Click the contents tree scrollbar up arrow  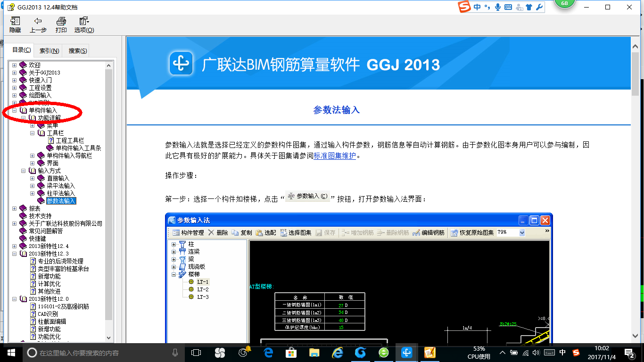coord(109,65)
